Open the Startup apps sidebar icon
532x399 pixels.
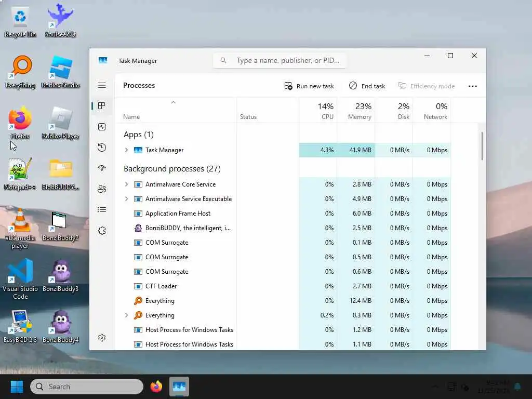[102, 168]
